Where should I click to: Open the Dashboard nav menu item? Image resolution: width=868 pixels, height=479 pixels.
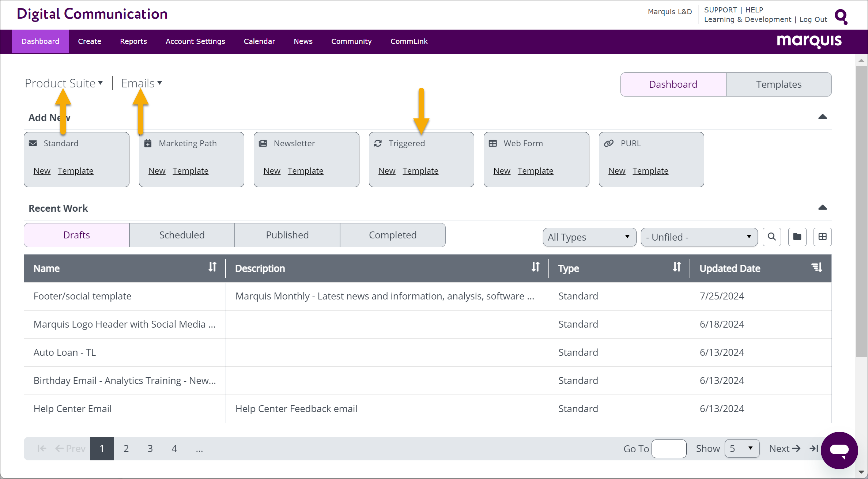click(x=40, y=41)
